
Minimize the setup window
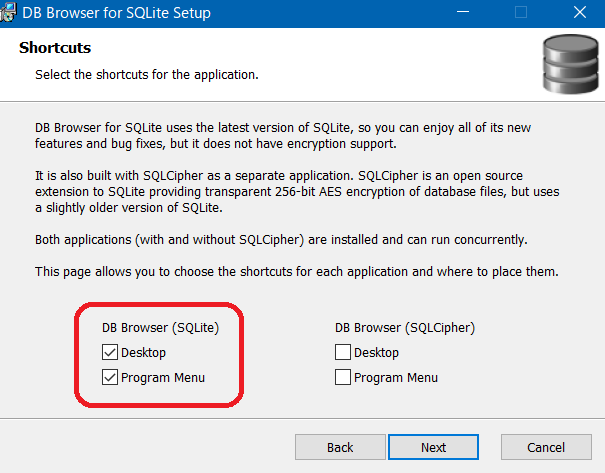pos(463,12)
